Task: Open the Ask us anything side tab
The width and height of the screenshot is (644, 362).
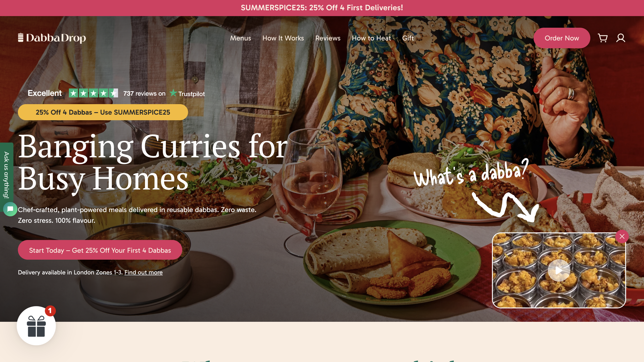Action: point(6,175)
